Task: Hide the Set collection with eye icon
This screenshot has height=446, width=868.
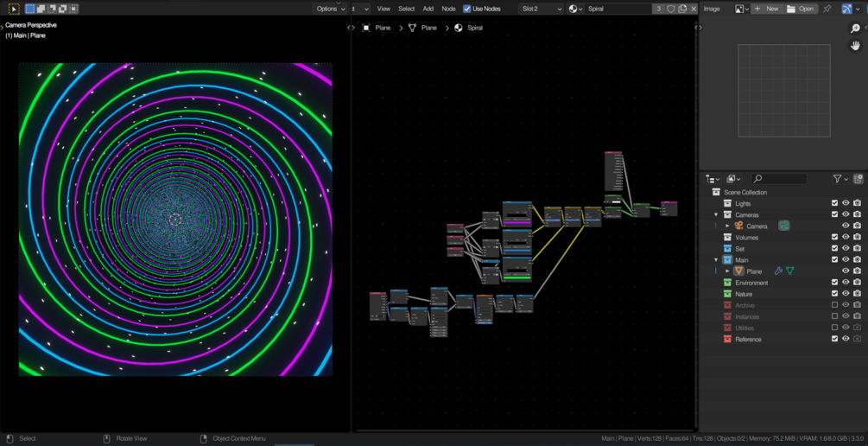Action: pyautogui.click(x=846, y=249)
